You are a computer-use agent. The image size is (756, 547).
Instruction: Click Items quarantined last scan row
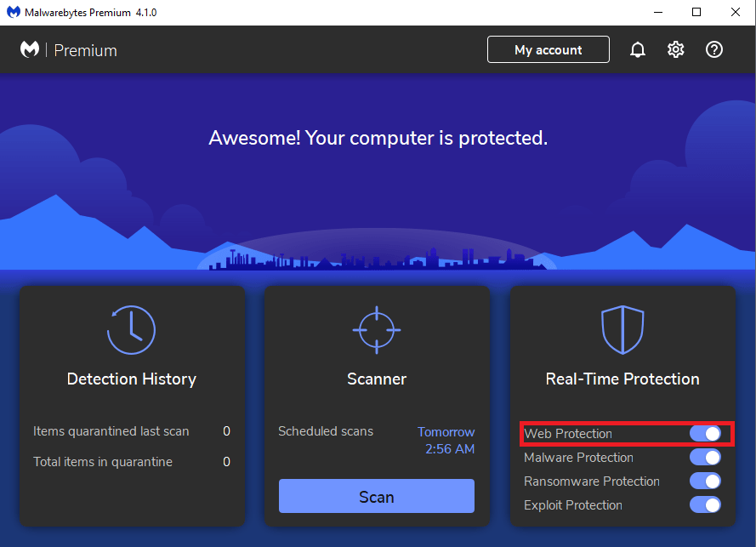tap(132, 431)
